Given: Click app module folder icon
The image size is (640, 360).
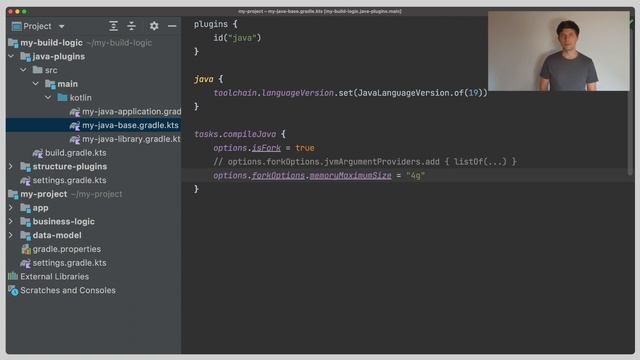Looking at the screenshot, I should point(25,208).
